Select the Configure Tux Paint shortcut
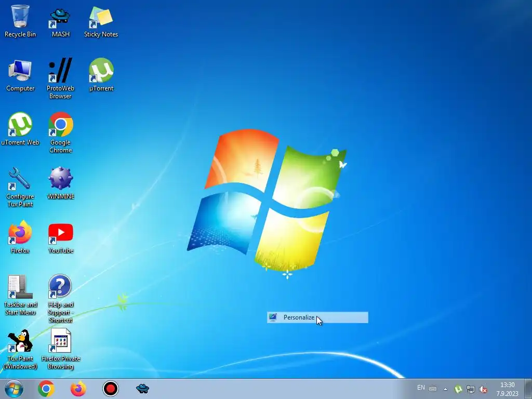The image size is (532, 399). [x=20, y=187]
